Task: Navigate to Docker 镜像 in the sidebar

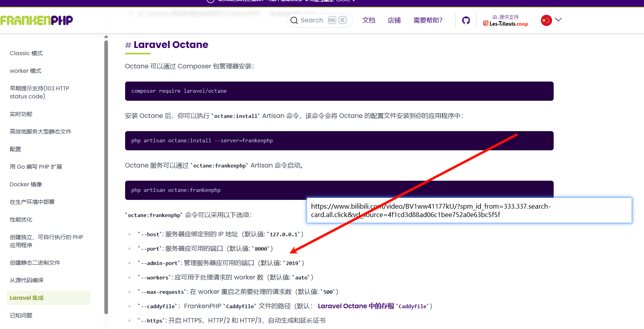Action: point(26,184)
